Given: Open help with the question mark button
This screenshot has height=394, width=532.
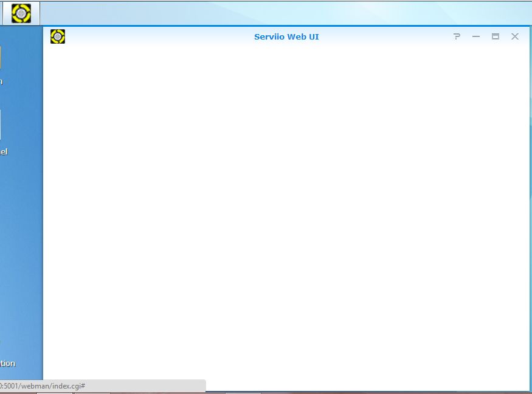Looking at the screenshot, I should tap(457, 36).
